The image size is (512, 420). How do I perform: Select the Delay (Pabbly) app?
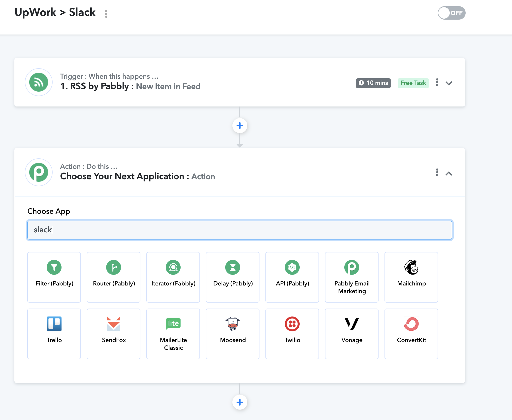(x=233, y=277)
